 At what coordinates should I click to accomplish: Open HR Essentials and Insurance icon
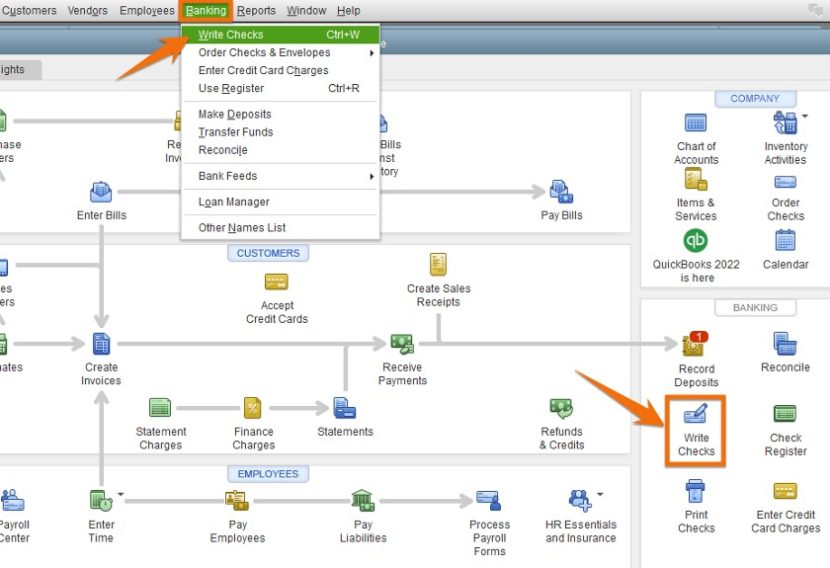pos(580,501)
